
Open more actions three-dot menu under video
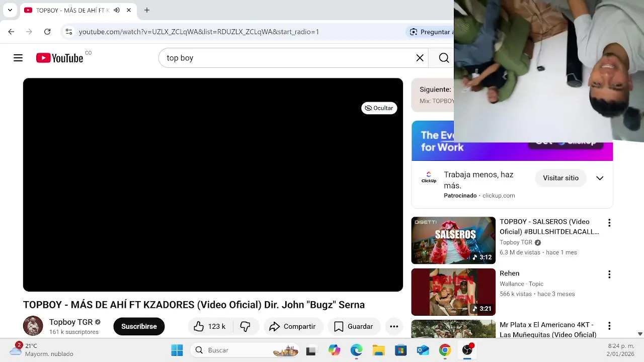[x=394, y=326]
